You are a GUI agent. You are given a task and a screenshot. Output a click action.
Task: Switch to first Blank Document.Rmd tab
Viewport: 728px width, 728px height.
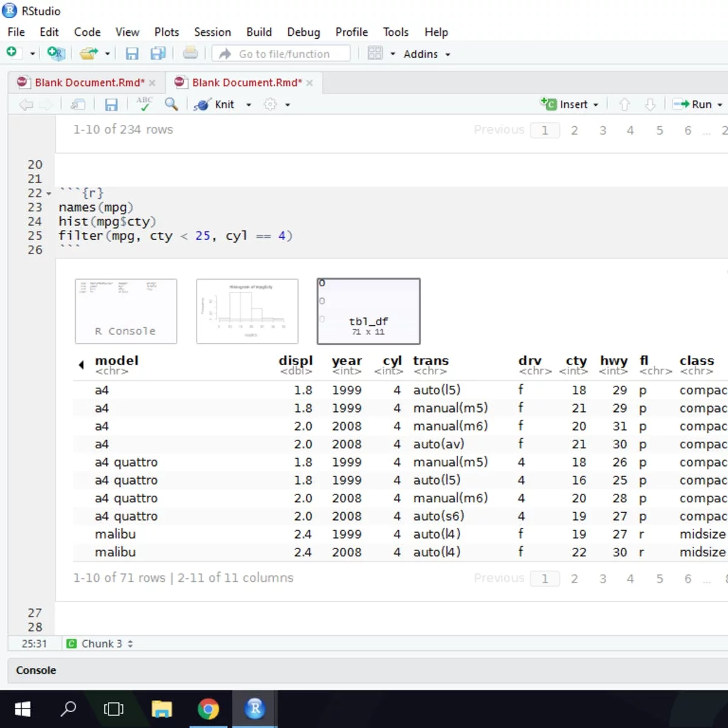click(x=89, y=83)
